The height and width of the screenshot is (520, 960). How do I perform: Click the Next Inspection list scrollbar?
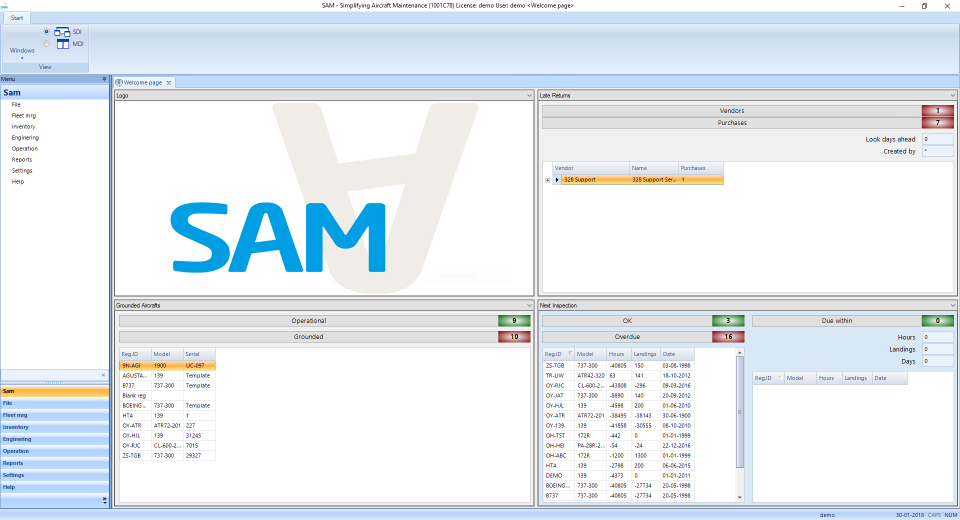pyautogui.click(x=740, y=426)
